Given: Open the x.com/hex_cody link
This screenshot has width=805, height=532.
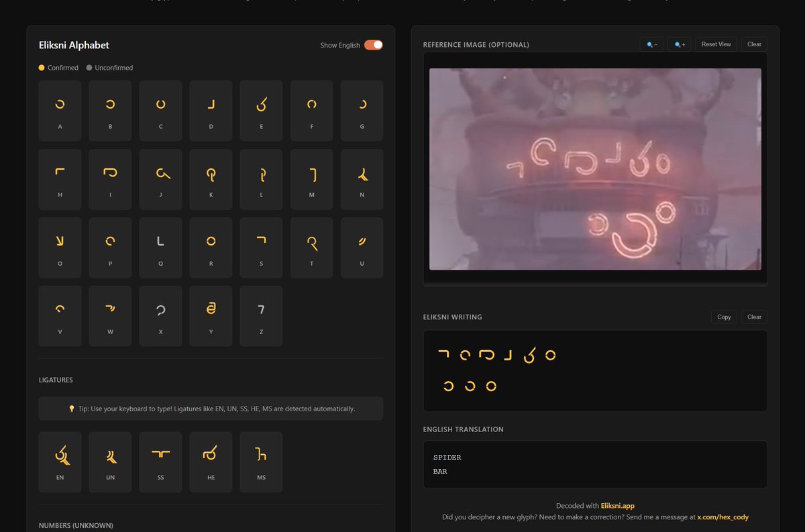Looking at the screenshot, I should coord(722,517).
